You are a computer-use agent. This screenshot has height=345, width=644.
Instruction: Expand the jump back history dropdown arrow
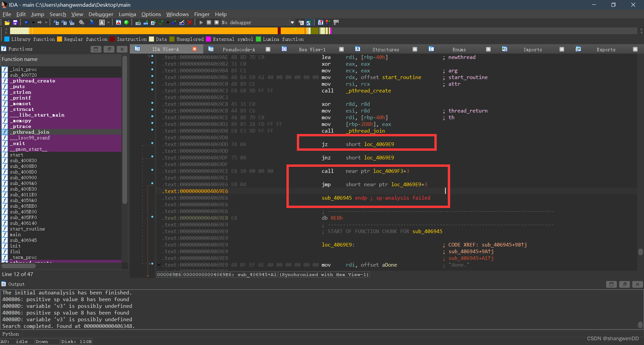tap(33, 22)
